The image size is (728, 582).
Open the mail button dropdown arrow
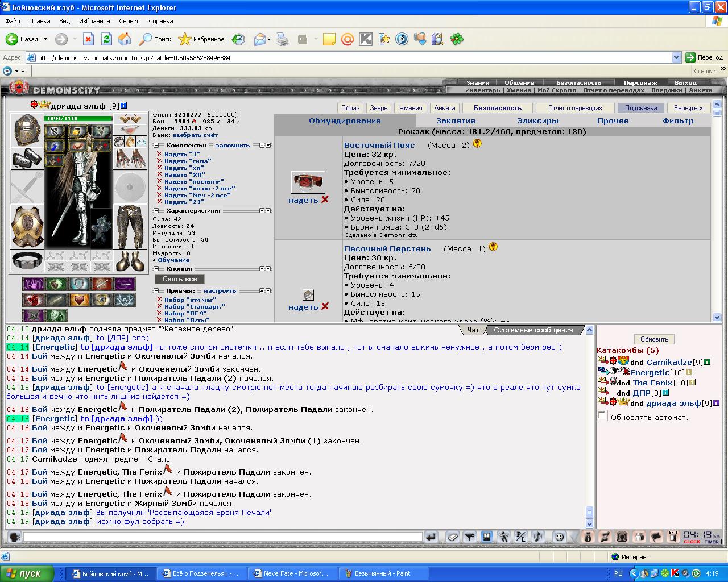pyautogui.click(x=269, y=39)
